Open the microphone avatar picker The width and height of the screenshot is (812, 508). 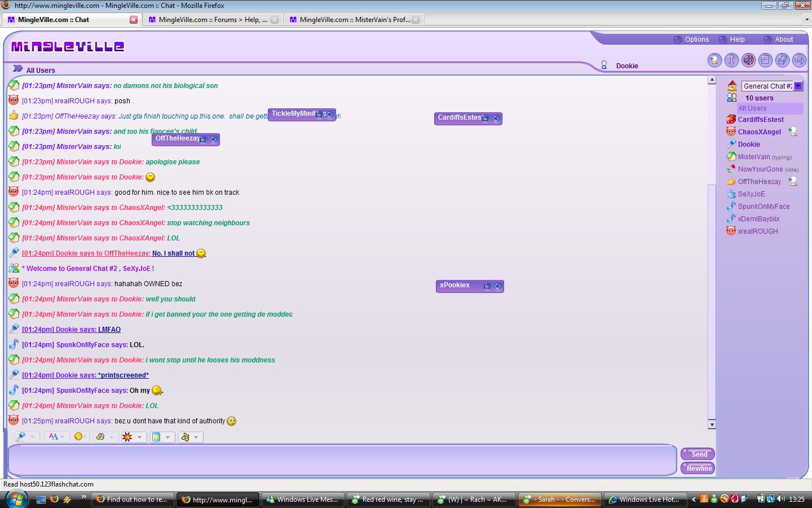coord(21,437)
